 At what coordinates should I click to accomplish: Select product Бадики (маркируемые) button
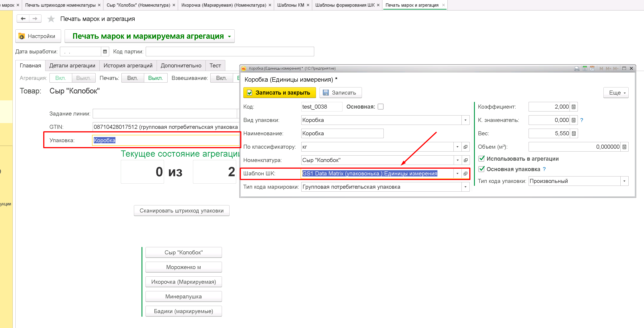click(183, 311)
